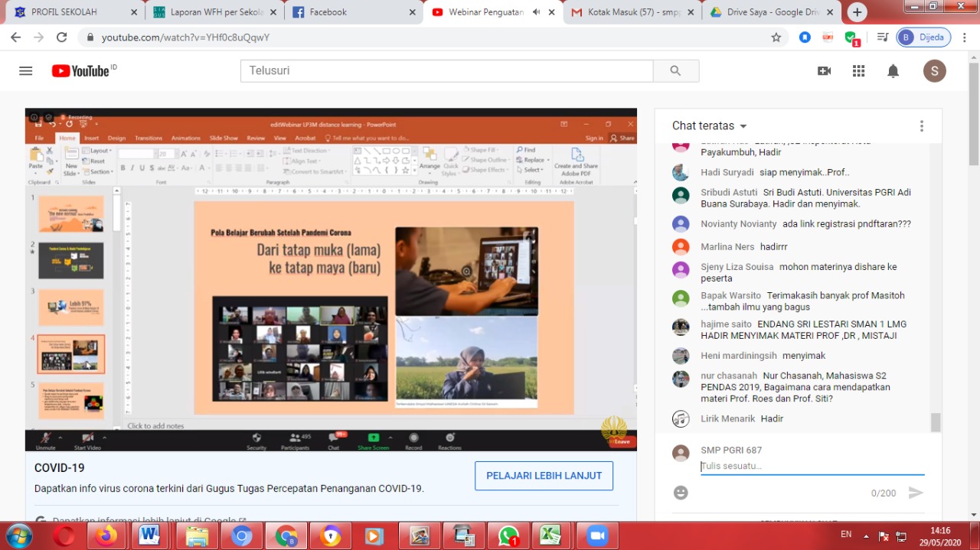The width and height of the screenshot is (980, 550).
Task: Expand the Chat teratas dropdown
Action: click(x=710, y=125)
